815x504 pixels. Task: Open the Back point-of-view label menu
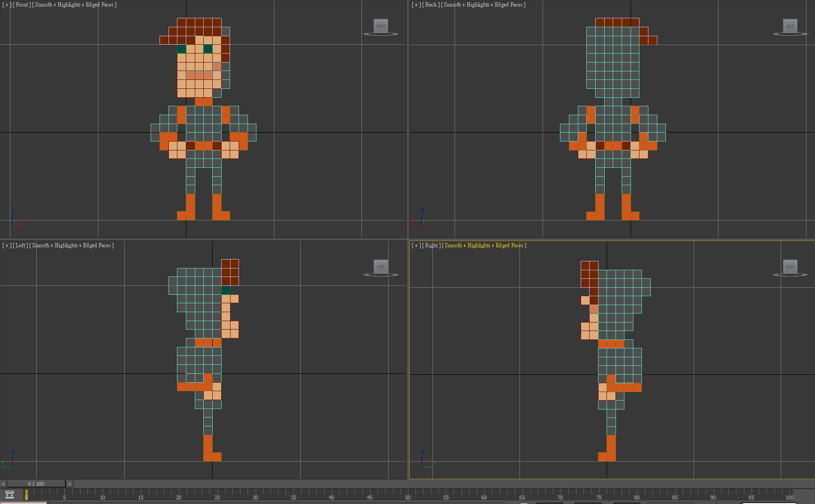431,5
